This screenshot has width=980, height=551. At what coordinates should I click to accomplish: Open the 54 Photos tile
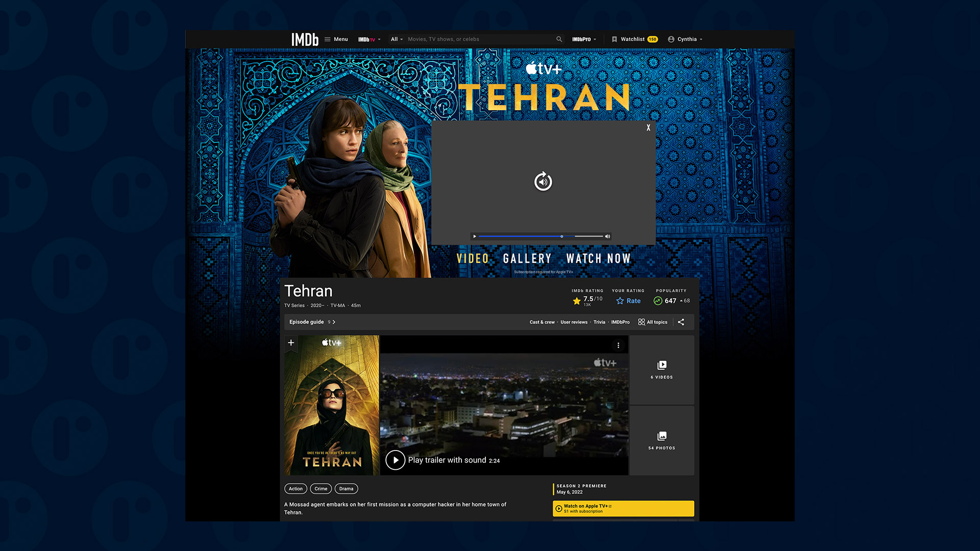click(662, 441)
